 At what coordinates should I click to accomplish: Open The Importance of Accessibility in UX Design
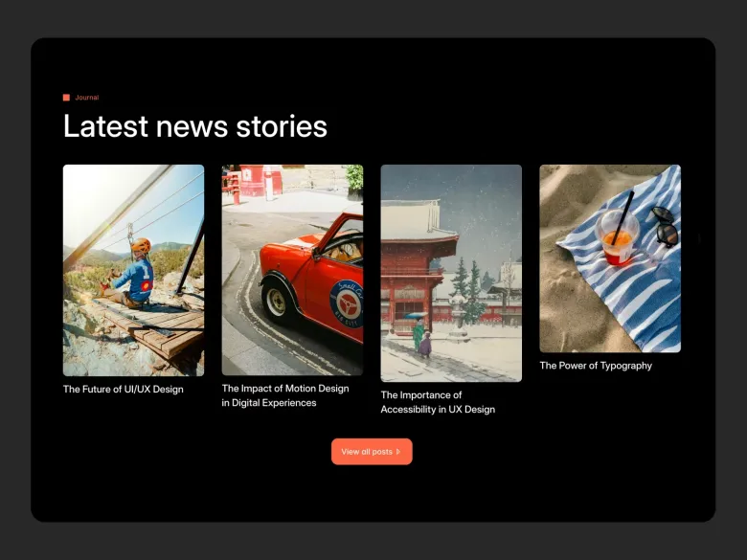click(438, 402)
